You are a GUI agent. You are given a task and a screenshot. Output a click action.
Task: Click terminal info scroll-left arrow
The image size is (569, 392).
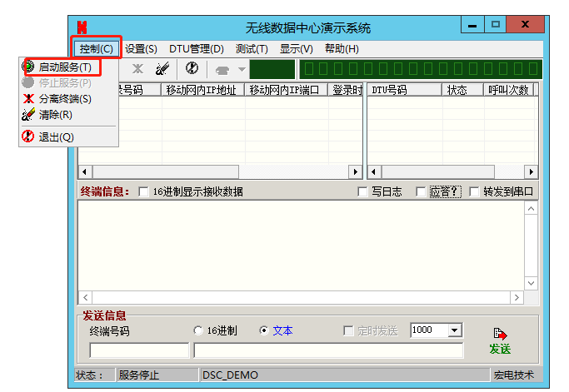[x=85, y=298]
